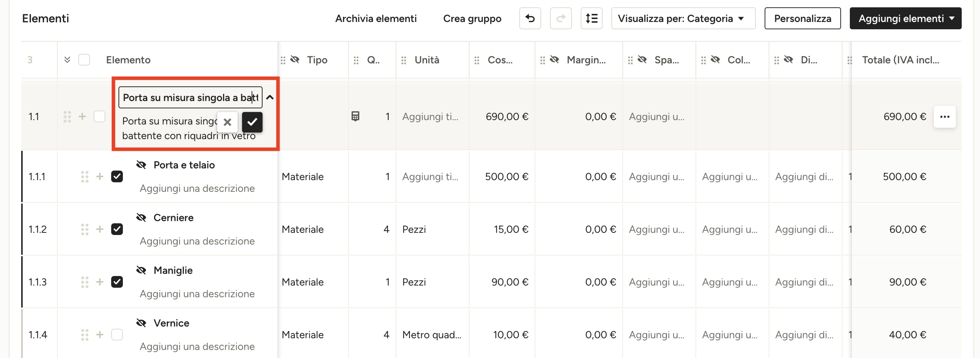980x358 pixels.
Task: Toggle visibility eye icon next to Vernice
Action: click(x=141, y=323)
